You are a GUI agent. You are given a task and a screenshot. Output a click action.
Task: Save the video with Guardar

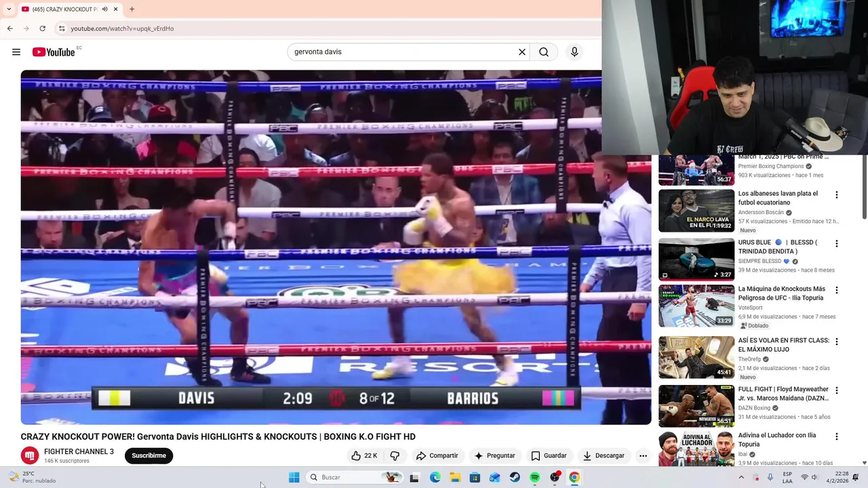(549, 455)
